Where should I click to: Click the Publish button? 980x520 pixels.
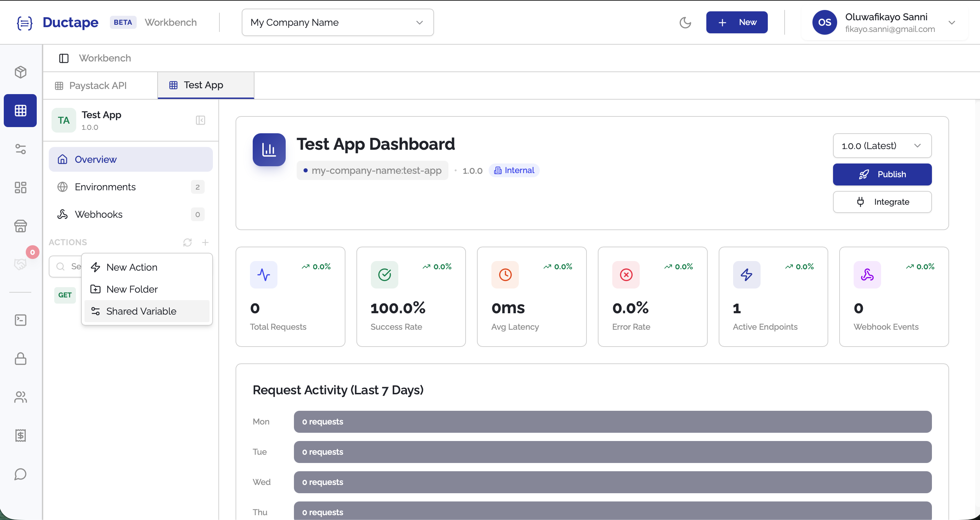click(882, 174)
